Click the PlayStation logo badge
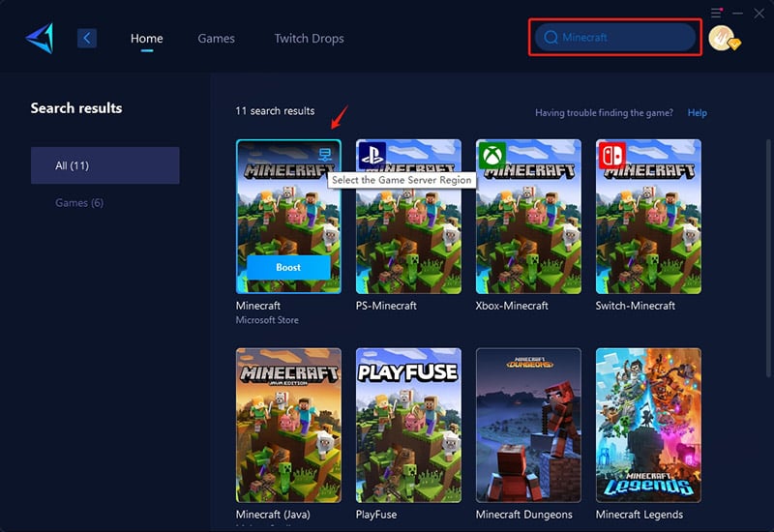 pyautogui.click(x=372, y=155)
